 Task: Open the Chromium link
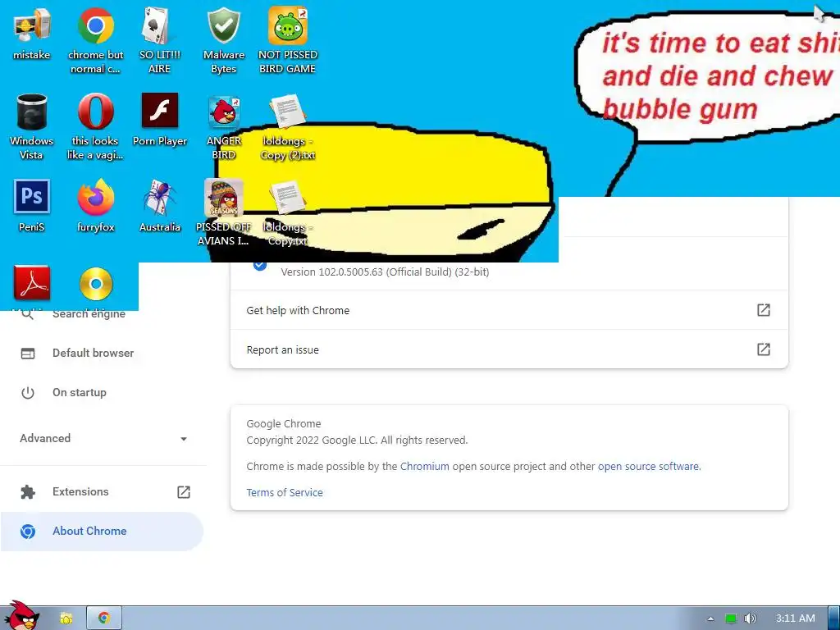425,466
